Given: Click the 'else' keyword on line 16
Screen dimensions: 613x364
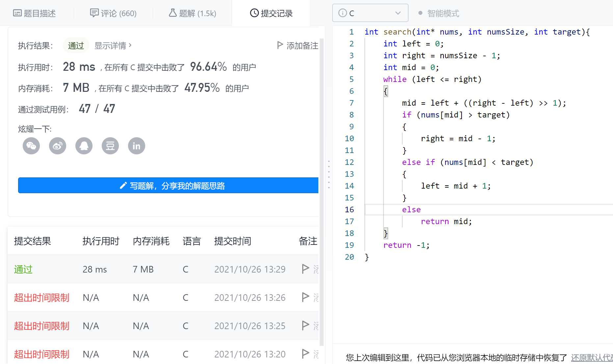Looking at the screenshot, I should coord(412,210).
